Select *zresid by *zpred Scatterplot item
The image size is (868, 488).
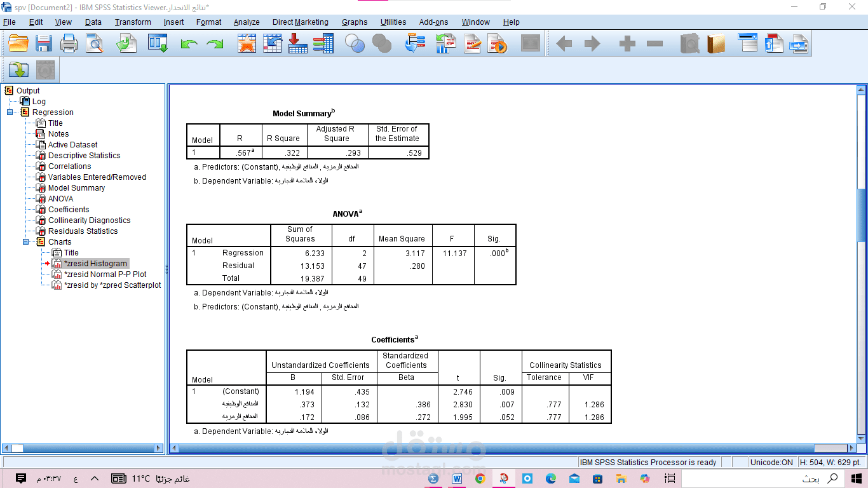tap(112, 285)
